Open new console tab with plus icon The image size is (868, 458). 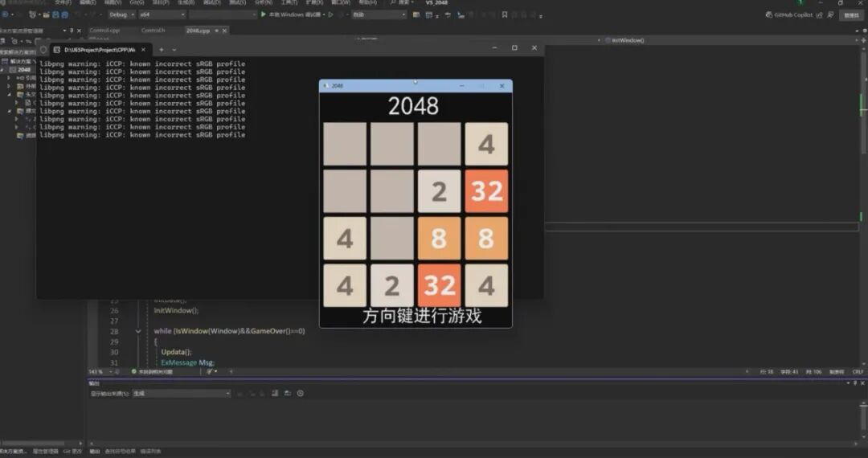161,48
